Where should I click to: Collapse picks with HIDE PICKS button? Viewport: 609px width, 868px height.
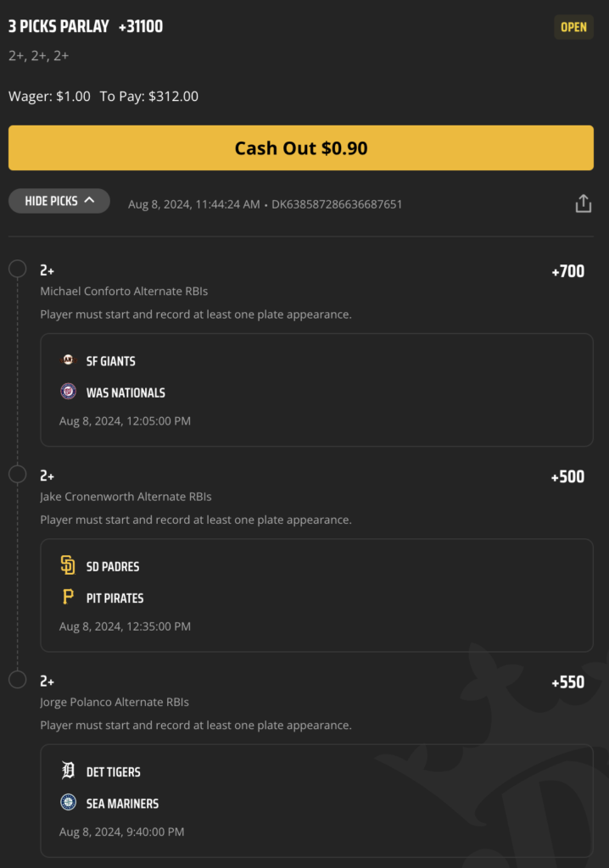pyautogui.click(x=59, y=201)
